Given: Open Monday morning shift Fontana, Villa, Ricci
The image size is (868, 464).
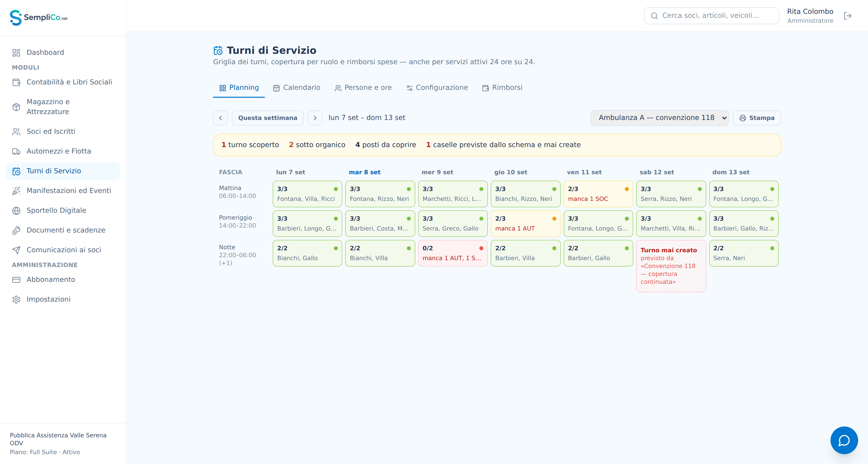Looking at the screenshot, I should click(x=307, y=194).
